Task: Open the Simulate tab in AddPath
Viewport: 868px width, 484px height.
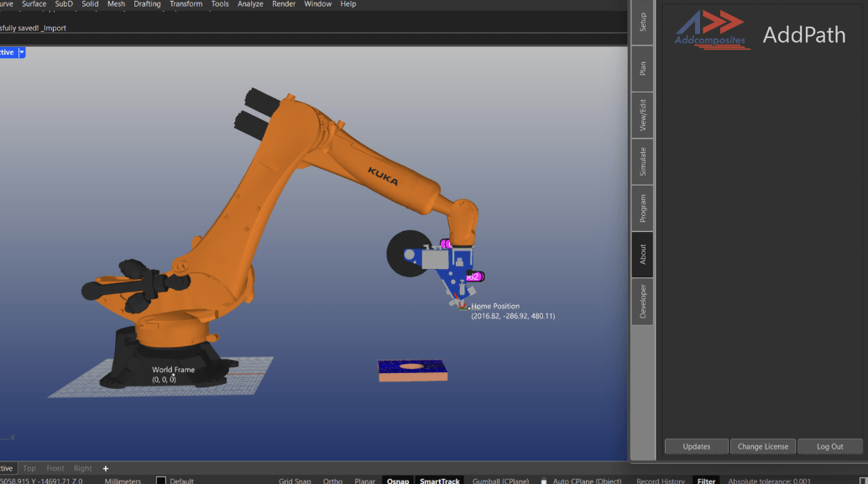Action: [x=642, y=162]
